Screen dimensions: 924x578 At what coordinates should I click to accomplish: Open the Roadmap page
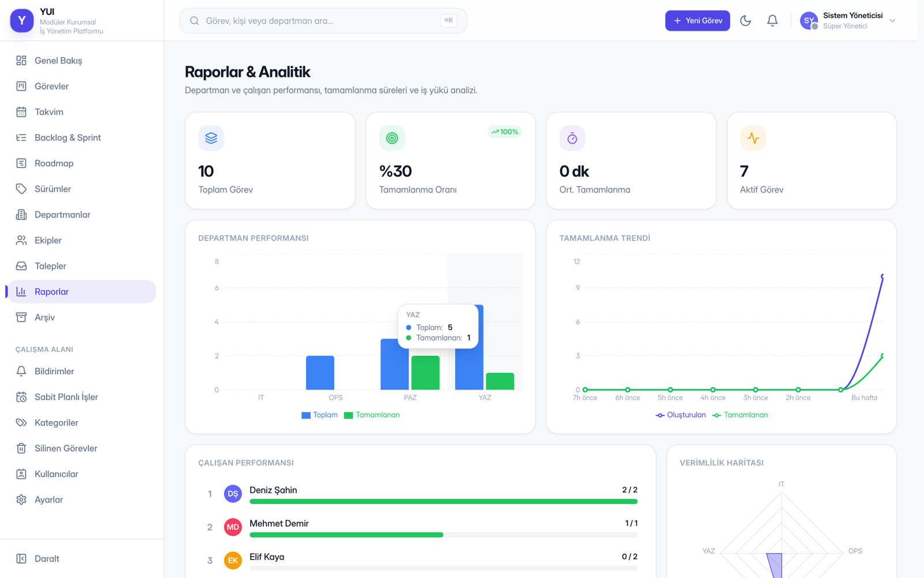(x=82, y=164)
